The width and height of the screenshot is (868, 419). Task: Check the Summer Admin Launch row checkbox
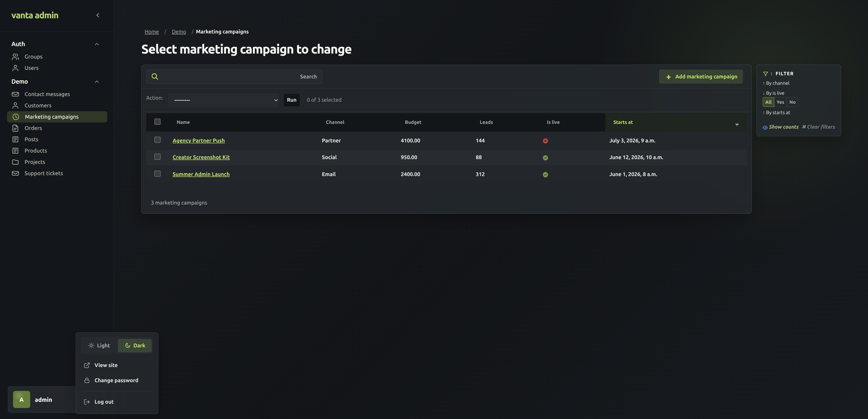click(x=157, y=174)
